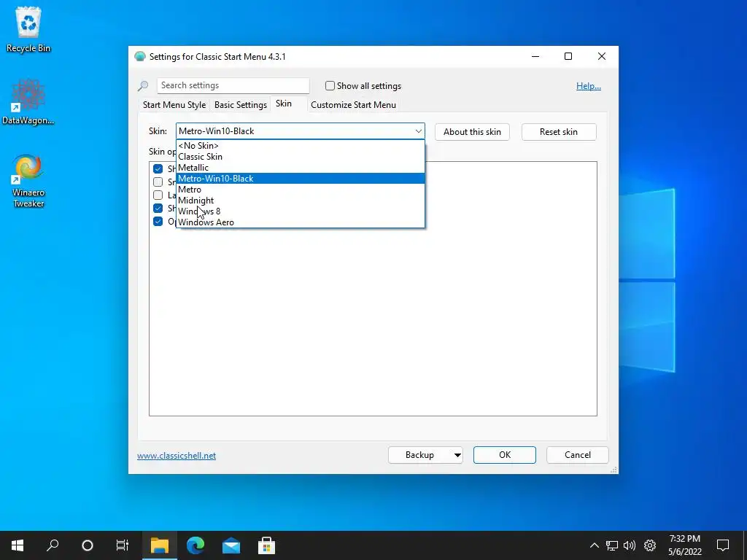Click the Classic Start Menu shell icon in title bar
The width and height of the screenshot is (747, 560).
(x=139, y=57)
